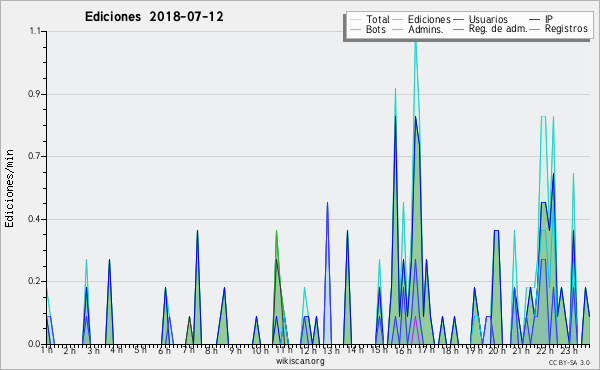Click the '18 h' x-axis label
The height and width of the screenshot is (370, 600).
(x=450, y=350)
